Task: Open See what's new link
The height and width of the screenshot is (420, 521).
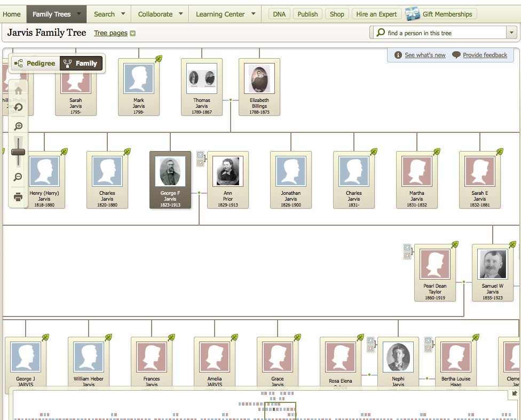Action: coord(425,55)
